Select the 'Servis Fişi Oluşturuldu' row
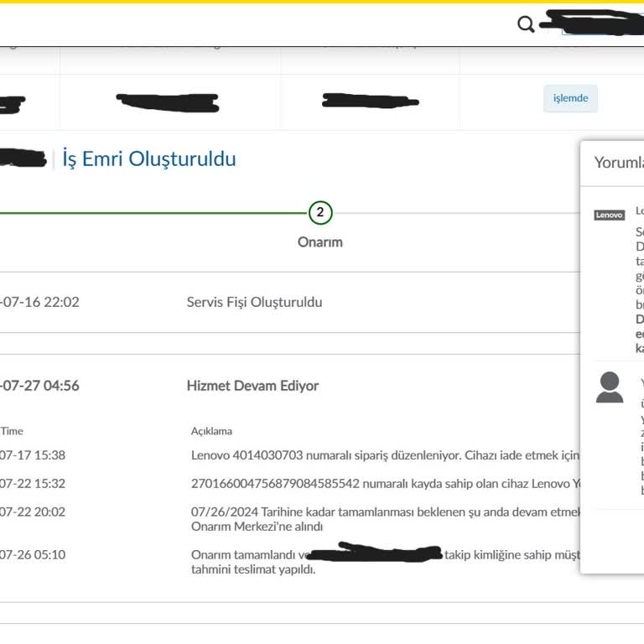The image size is (644, 644). click(x=254, y=302)
